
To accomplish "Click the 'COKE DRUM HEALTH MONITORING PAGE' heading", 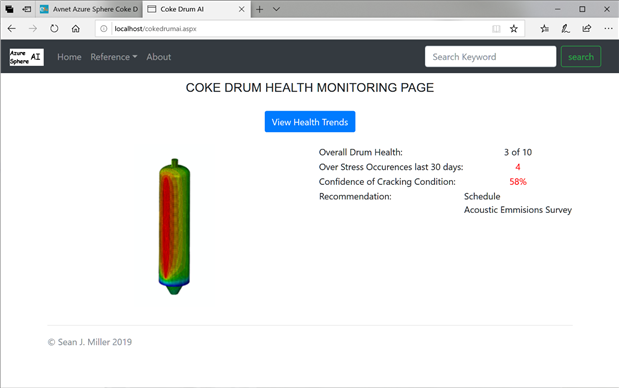I will (x=310, y=88).
